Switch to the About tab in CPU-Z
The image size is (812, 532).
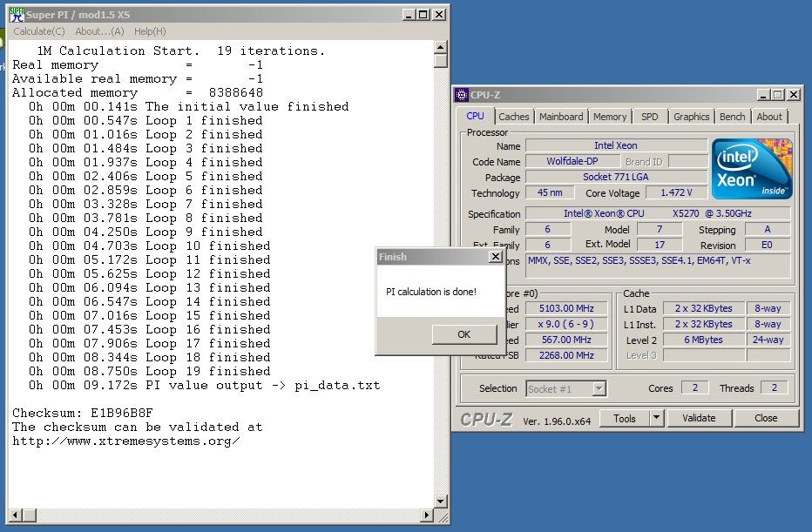coord(769,117)
